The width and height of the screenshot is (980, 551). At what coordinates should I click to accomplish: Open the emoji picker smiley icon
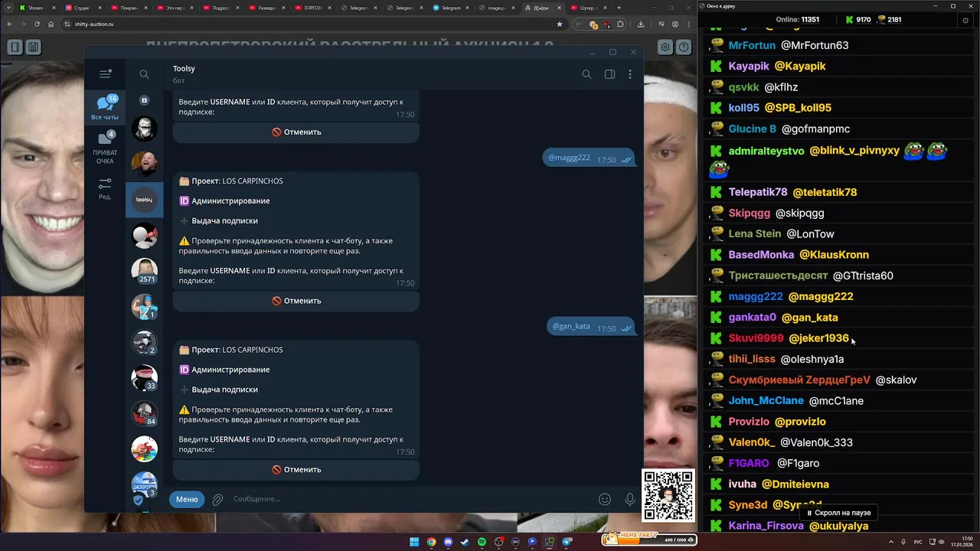point(605,499)
